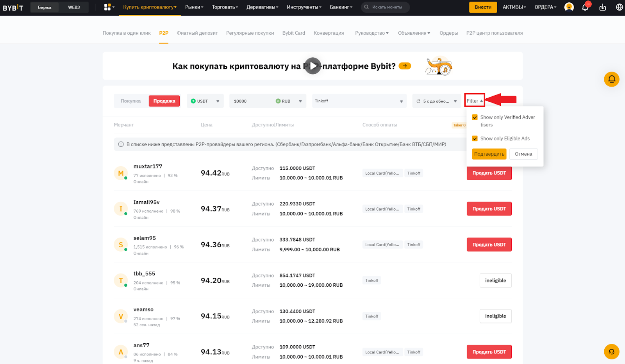Open Конвертация tab

click(x=329, y=33)
